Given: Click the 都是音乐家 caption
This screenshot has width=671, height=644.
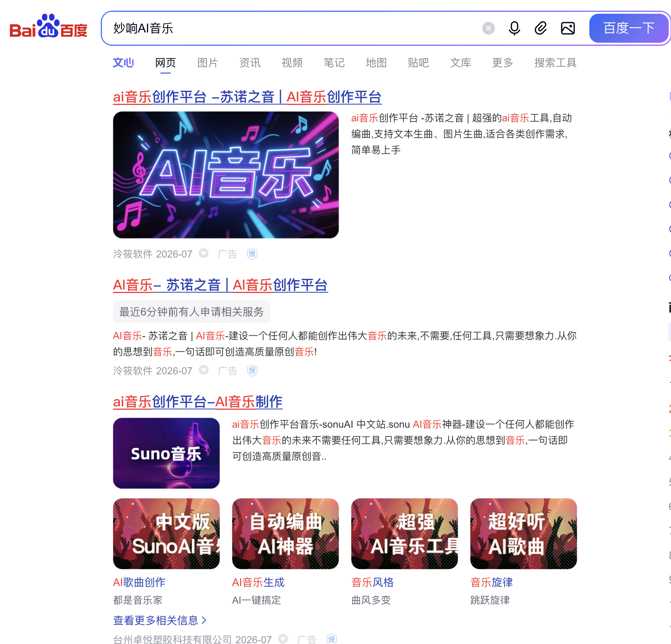Looking at the screenshot, I should click(x=138, y=600).
